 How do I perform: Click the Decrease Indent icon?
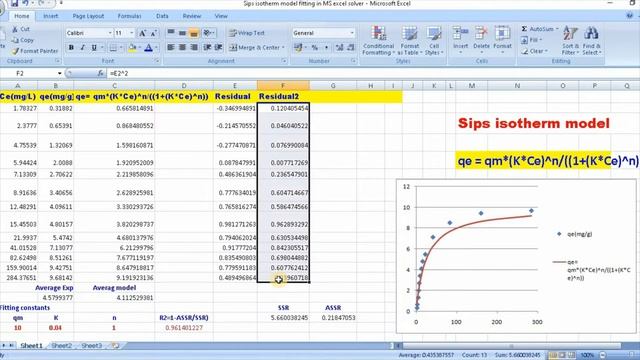(207, 47)
